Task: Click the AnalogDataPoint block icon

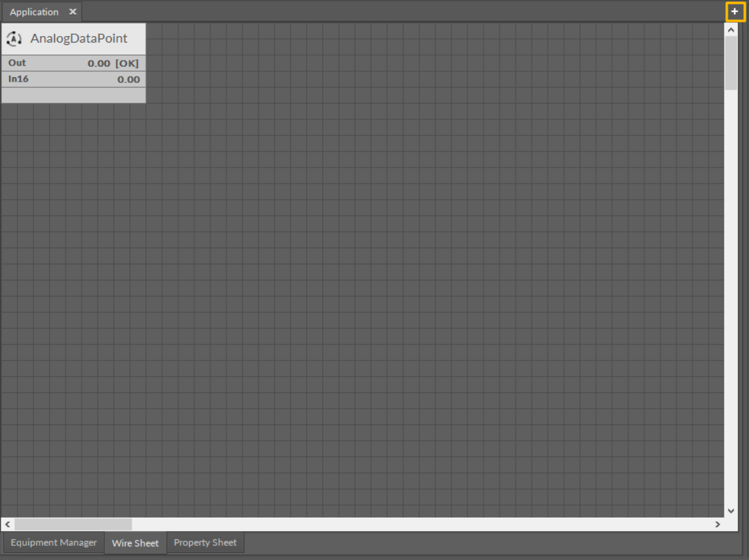Action: click(x=14, y=38)
